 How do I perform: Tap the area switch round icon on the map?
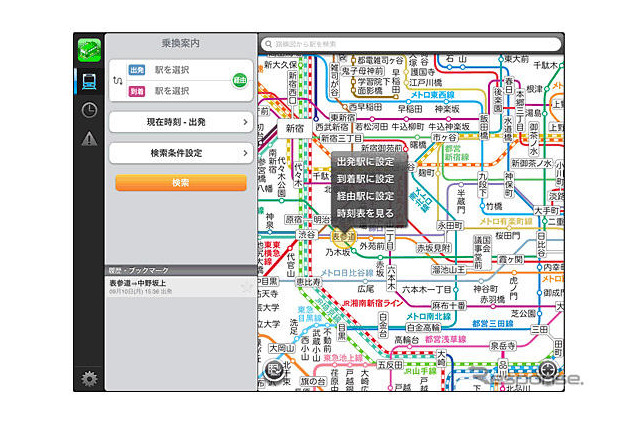coord(273,371)
